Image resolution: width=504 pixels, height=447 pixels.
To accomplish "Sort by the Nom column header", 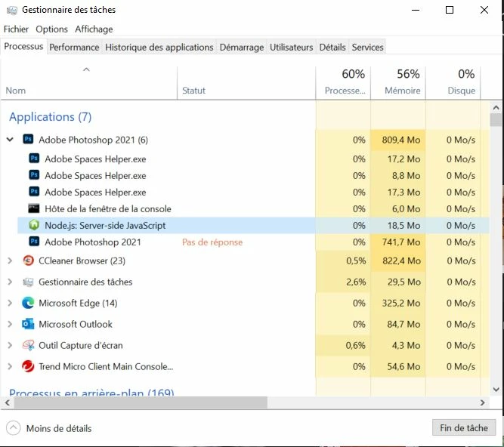I will [88, 83].
